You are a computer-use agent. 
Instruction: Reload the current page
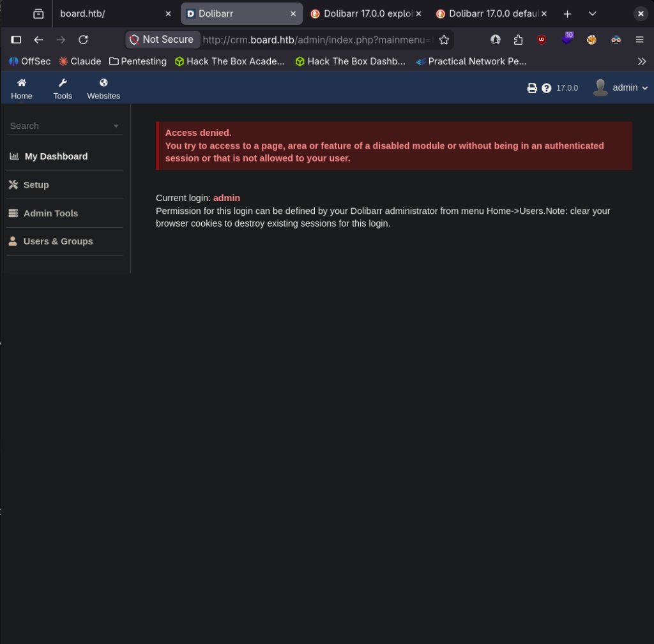83,40
